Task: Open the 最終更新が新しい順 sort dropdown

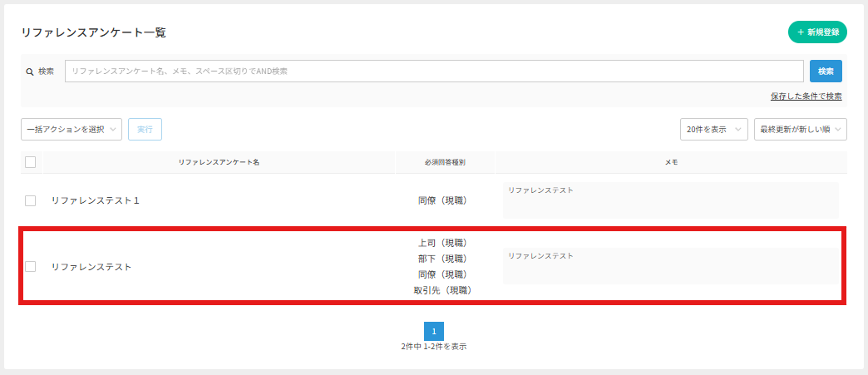Action: [800, 129]
